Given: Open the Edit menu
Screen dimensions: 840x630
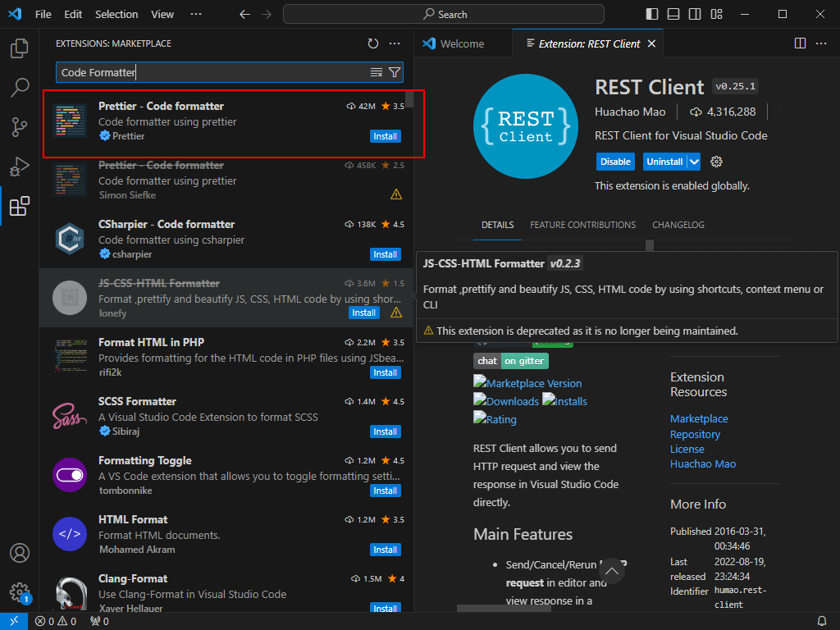Looking at the screenshot, I should click(73, 15).
